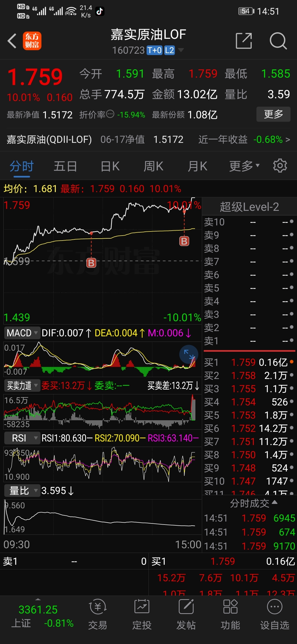This screenshot has width=297, height=644.
Task: Tap the 最新净值 1.5172 value
Action: coord(57,115)
